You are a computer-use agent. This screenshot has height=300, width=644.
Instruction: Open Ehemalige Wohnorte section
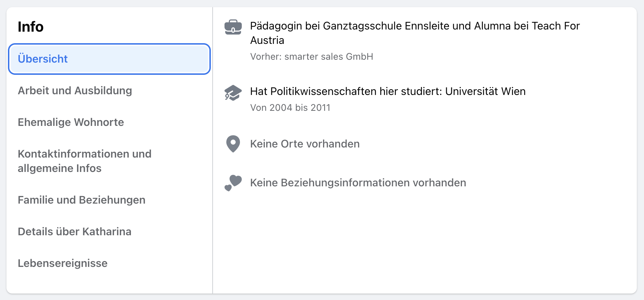pyautogui.click(x=109, y=122)
